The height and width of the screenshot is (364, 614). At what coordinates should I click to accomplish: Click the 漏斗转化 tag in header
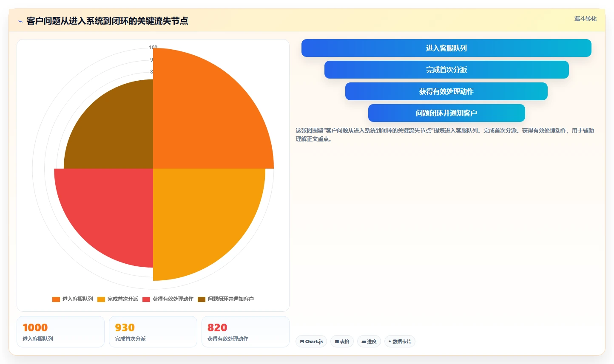[585, 19]
